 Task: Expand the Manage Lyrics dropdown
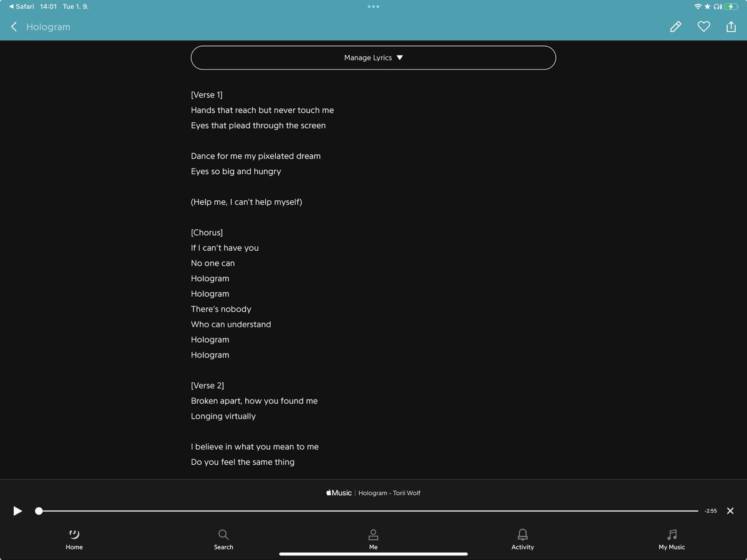click(374, 58)
